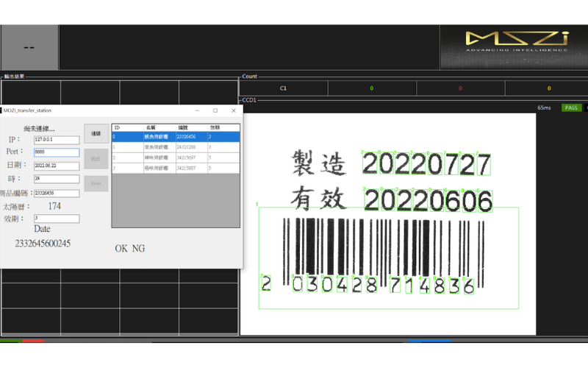Click the Reset button
This screenshot has height=368, width=588.
tap(96, 183)
